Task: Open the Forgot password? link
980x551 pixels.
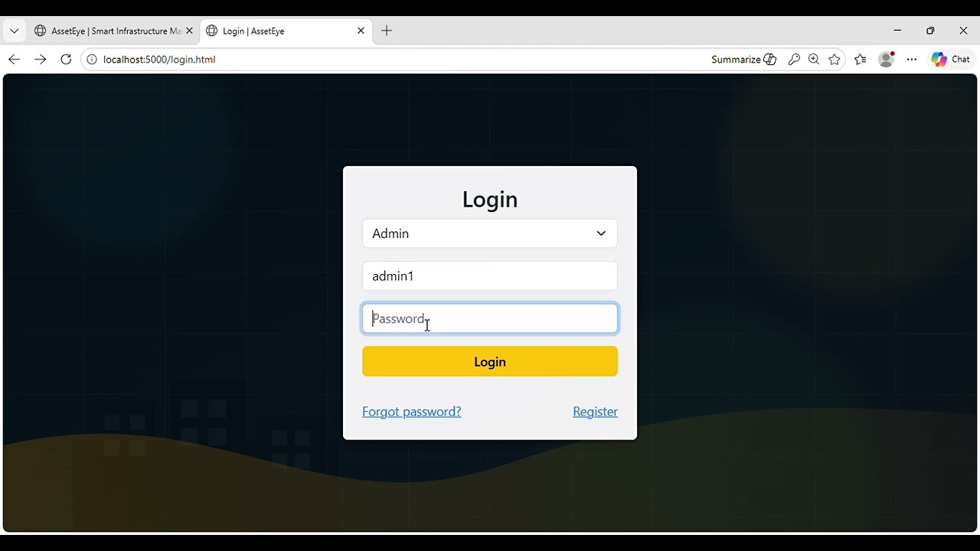Action: [412, 412]
